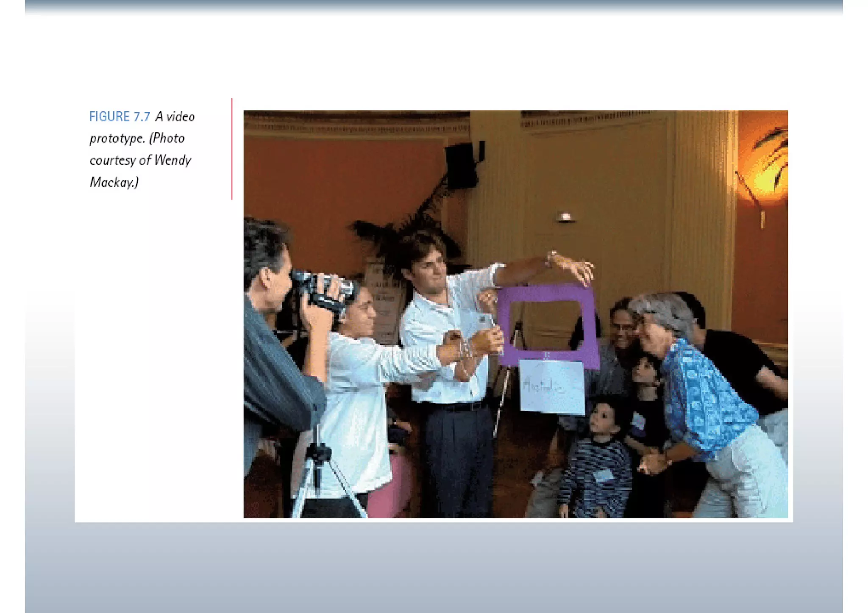The width and height of the screenshot is (868, 613).
Task: Click the 'Mackay.)' caption word
Action: coord(114,183)
